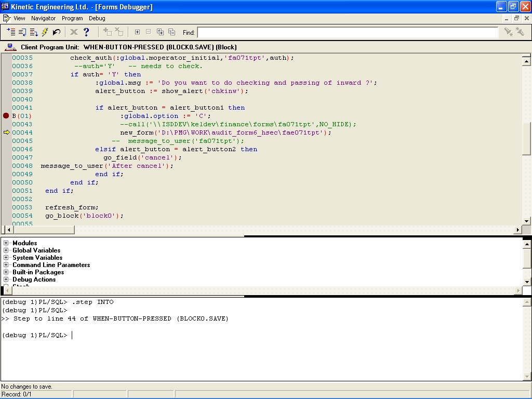Click the Step Into toolbar icon
This screenshot has width=532, height=399.
click(x=11, y=32)
